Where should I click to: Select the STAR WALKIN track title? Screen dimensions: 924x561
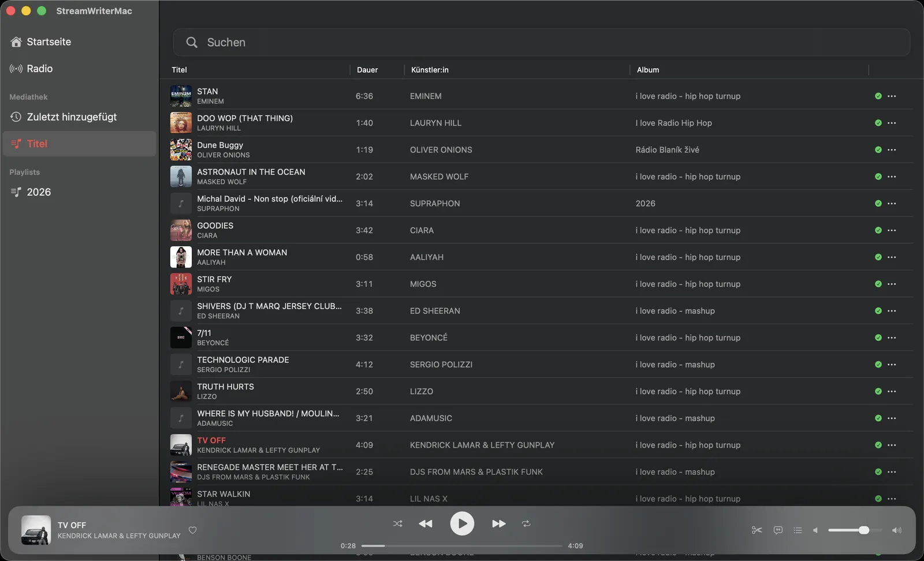(223, 494)
